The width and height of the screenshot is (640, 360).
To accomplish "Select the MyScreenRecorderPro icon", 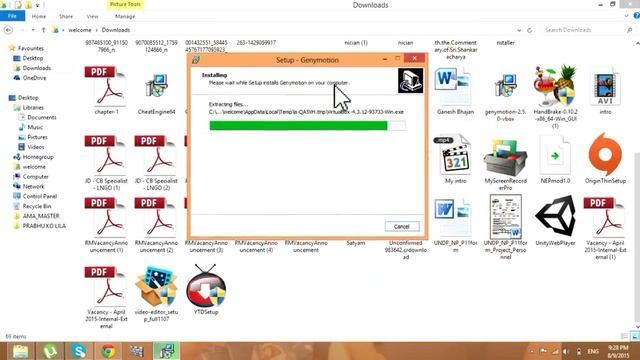I will tap(505, 157).
